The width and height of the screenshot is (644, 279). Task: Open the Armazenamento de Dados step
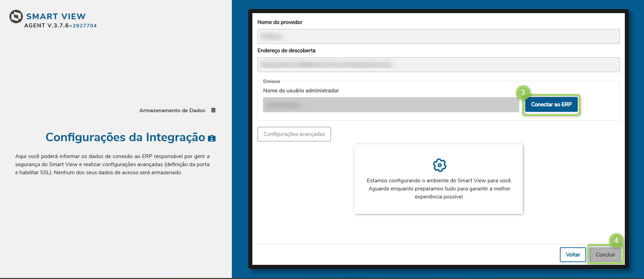172,111
